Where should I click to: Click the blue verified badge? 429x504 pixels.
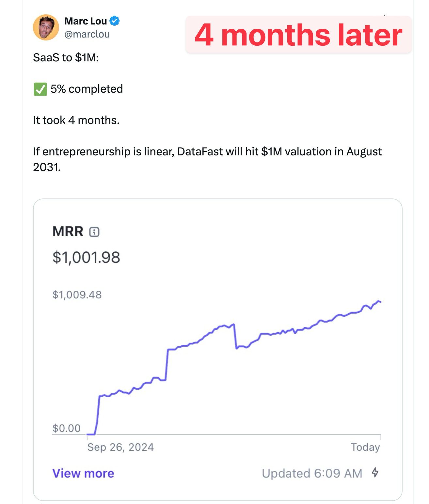pyautogui.click(x=114, y=21)
